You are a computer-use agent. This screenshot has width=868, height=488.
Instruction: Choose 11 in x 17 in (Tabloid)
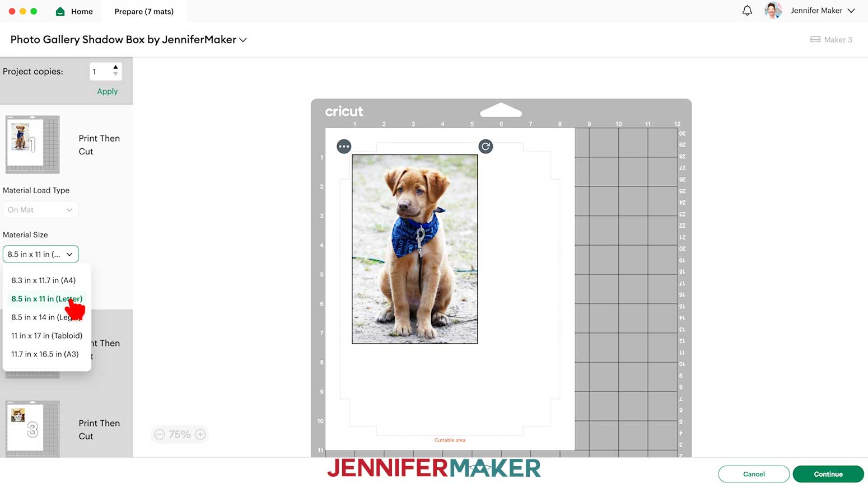tap(46, 336)
